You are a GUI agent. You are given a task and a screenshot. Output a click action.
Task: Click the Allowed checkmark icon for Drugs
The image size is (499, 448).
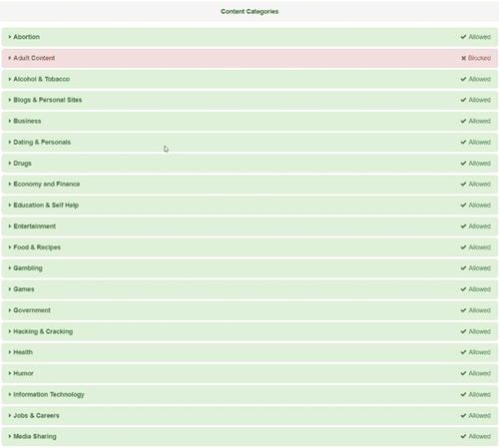[463, 164]
